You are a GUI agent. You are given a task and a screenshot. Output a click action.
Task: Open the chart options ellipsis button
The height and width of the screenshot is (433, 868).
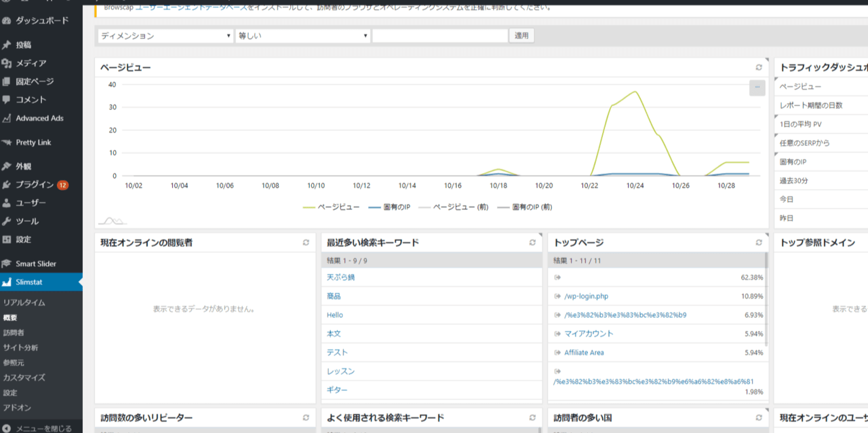757,88
